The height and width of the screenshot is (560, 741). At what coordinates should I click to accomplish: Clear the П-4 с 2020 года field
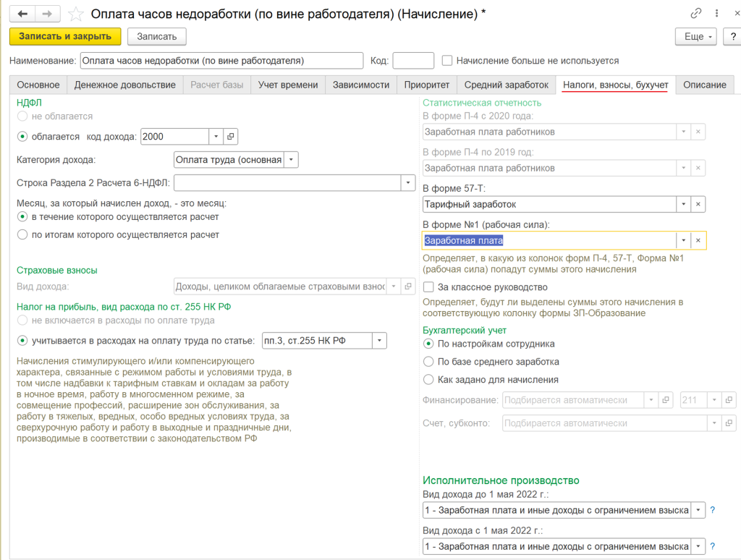[x=698, y=132]
